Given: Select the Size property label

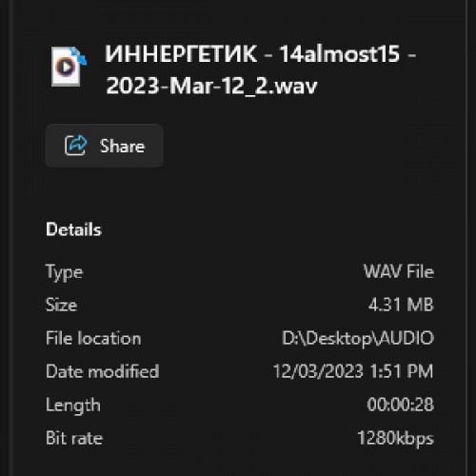Looking at the screenshot, I should point(61,305).
